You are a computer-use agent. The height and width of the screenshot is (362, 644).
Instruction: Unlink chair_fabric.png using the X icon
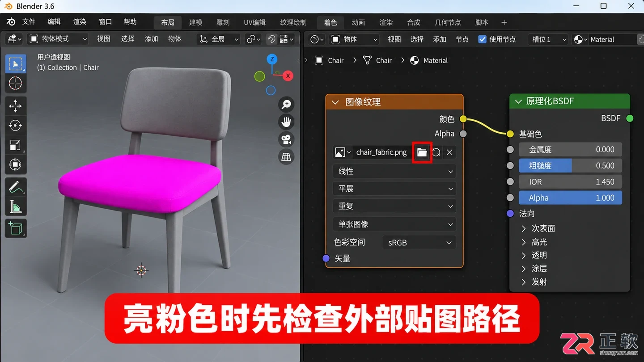tap(449, 152)
